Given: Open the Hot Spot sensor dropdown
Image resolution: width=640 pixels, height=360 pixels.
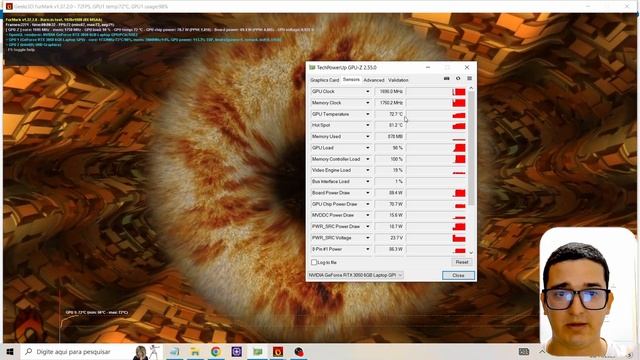Looking at the screenshot, I should point(367,125).
